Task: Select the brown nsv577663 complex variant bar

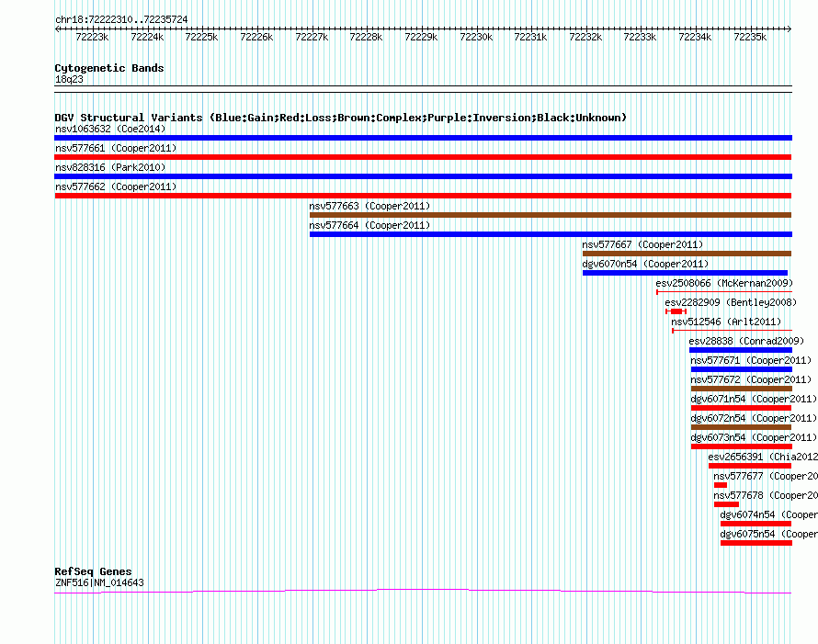Action: click(x=550, y=215)
